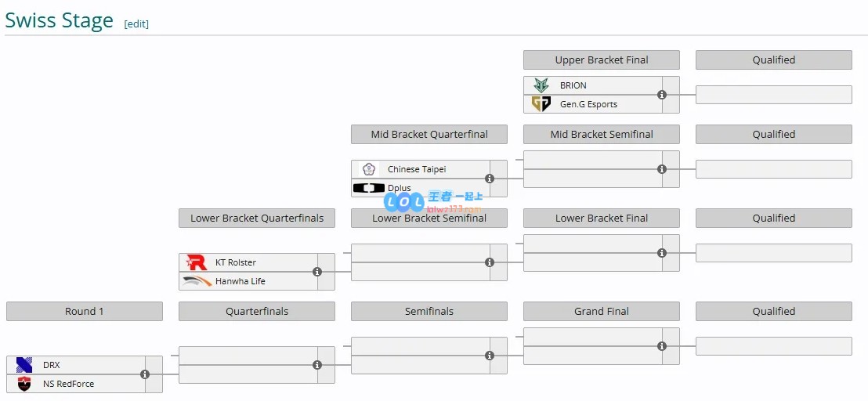Click the NS RedForce team logo
Viewport: 868px width, 401px height.
(24, 384)
